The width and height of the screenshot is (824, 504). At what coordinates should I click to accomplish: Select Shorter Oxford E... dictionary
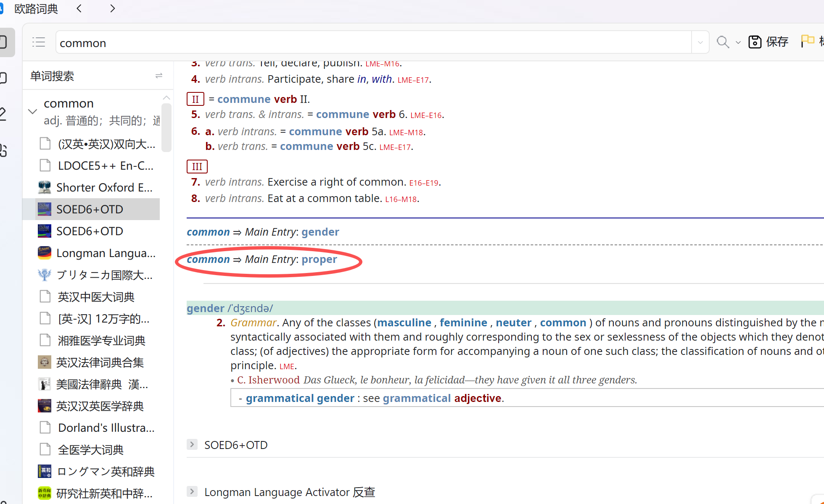tap(104, 187)
